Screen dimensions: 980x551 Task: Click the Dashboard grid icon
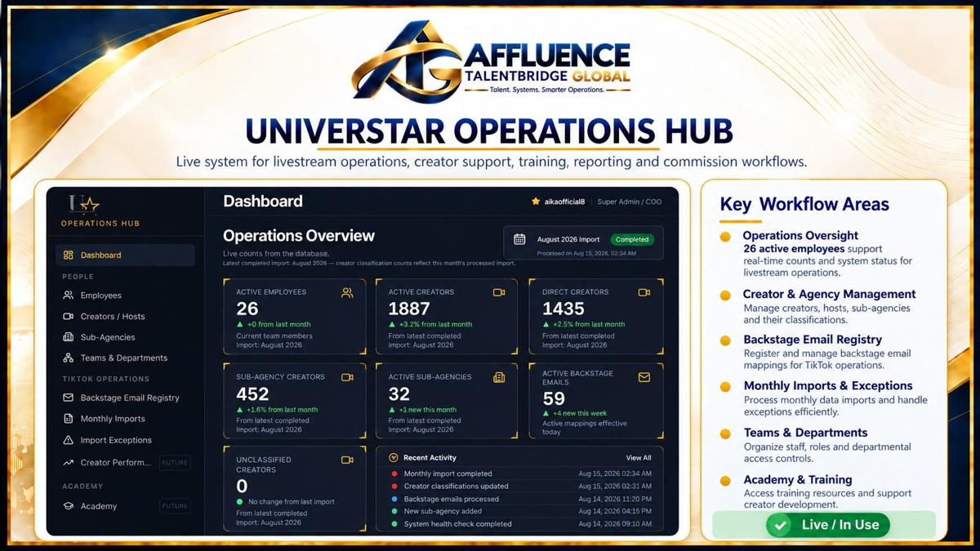[68, 255]
